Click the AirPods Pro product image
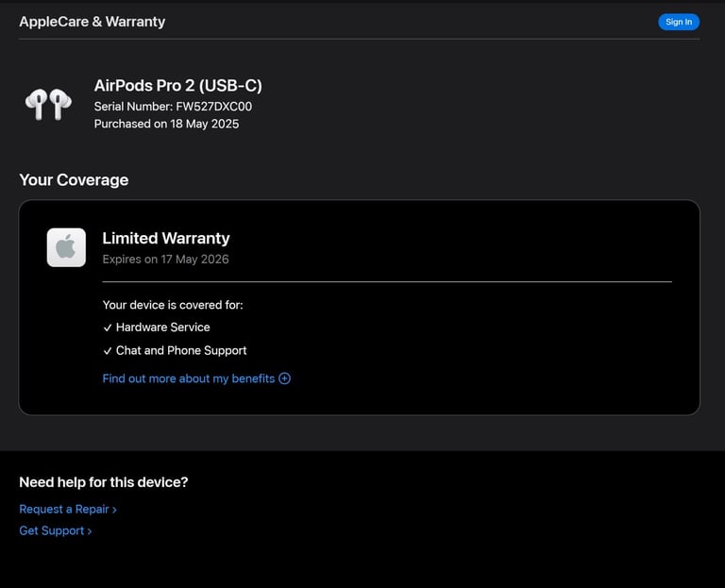This screenshot has height=588, width=725. click(48, 104)
